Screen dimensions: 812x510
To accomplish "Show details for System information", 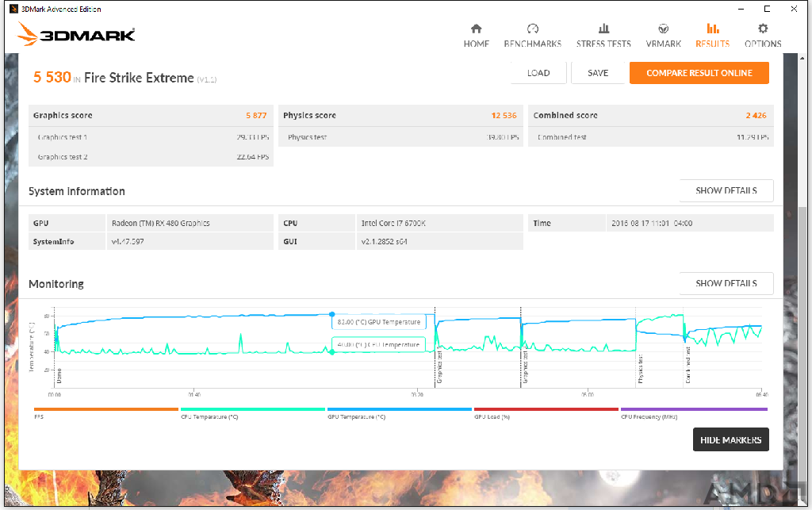I will 726,190.
